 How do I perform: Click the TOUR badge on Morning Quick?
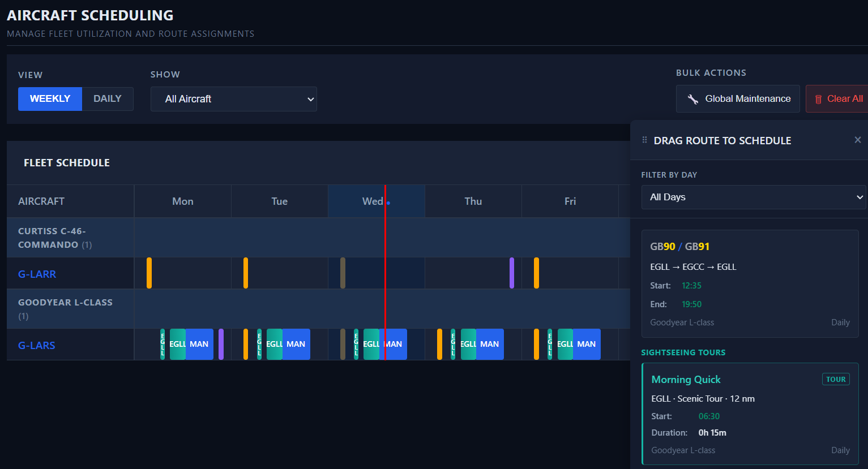click(x=836, y=379)
